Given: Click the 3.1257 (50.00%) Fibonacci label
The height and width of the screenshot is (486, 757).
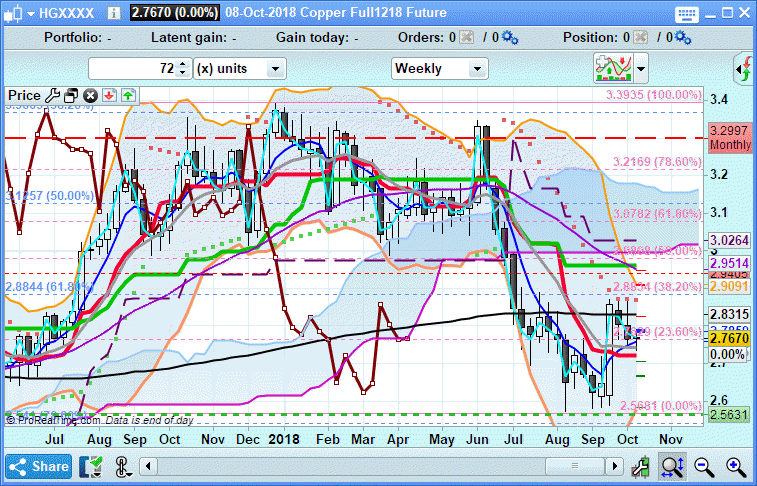Looking at the screenshot, I should pos(50,196).
